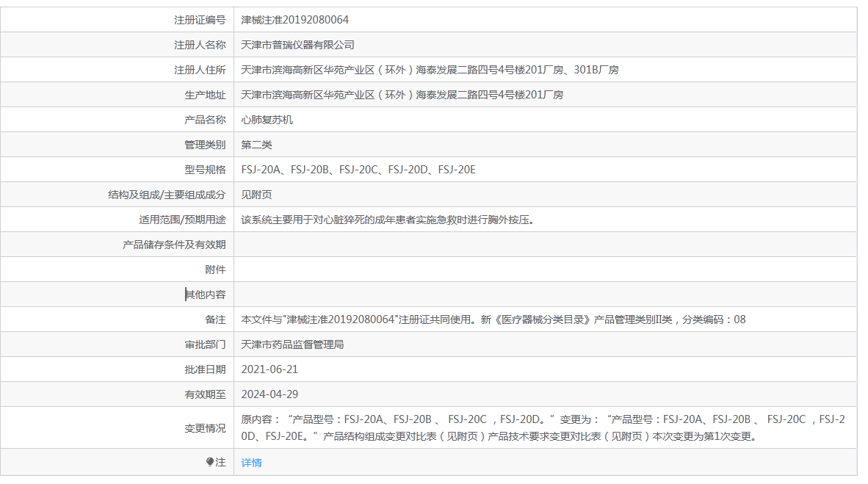
Task: Select change record text beginning 原内容
Action: [543, 427]
